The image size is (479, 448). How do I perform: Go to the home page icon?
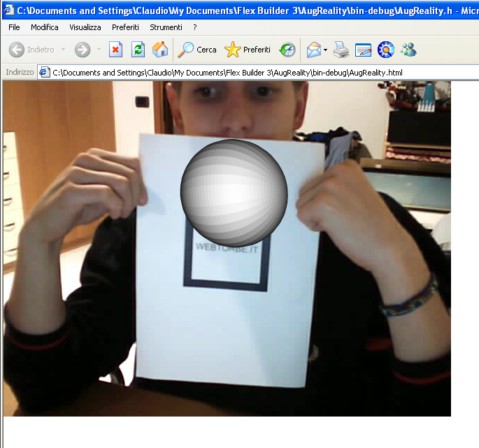coord(160,50)
